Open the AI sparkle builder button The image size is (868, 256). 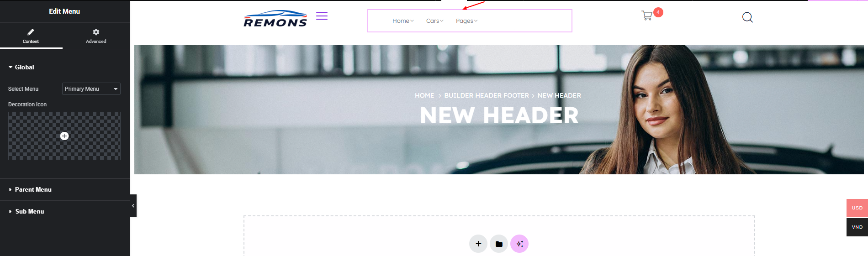[519, 244]
